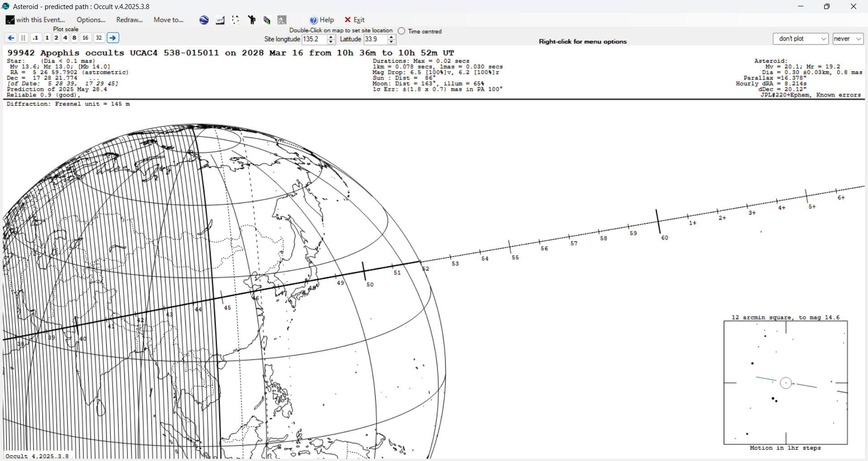Click the pause bars button

(24, 38)
